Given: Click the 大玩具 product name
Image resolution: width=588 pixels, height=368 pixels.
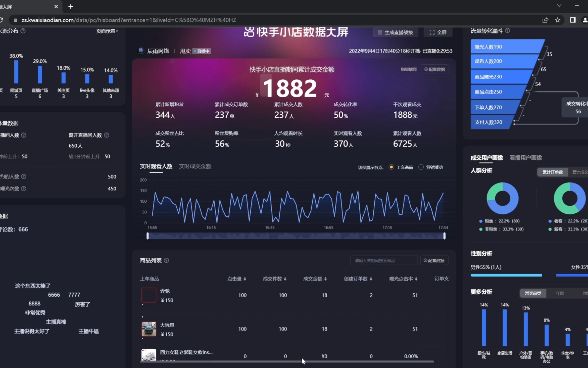Looking at the screenshot, I should 167,325.
